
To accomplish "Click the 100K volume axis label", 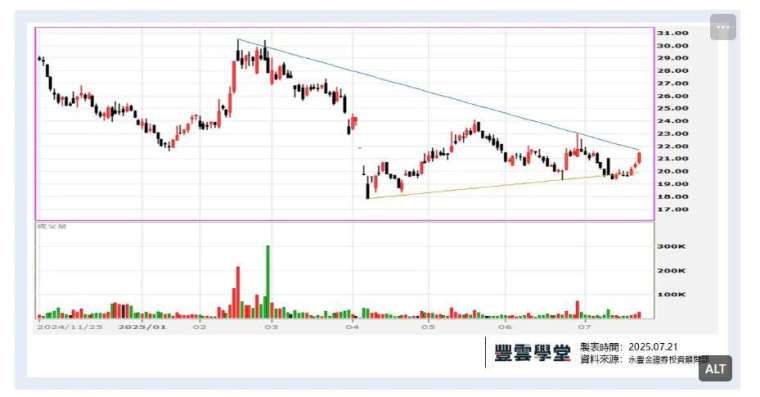I will pos(671,294).
